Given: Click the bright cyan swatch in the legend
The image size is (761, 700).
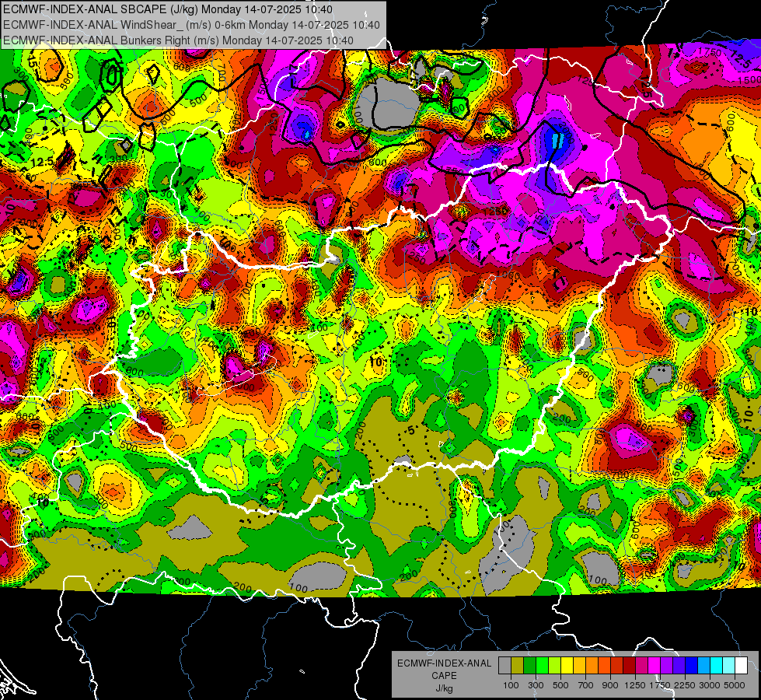Looking at the screenshot, I should tap(717, 666).
